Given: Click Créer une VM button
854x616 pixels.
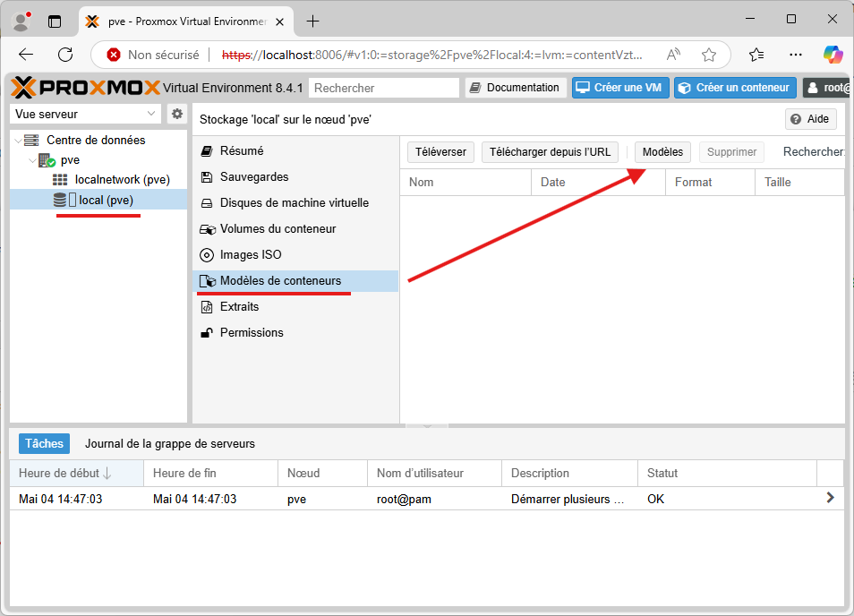Looking at the screenshot, I should point(620,88).
